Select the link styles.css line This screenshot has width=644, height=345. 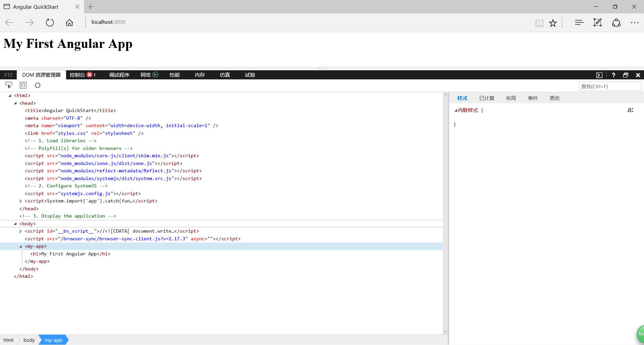[84, 133]
